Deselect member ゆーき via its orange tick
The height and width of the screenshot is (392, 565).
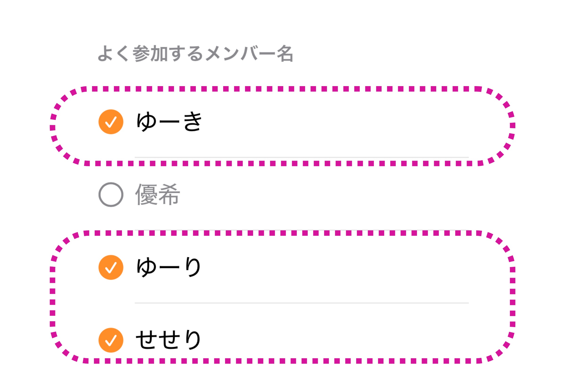tap(111, 122)
